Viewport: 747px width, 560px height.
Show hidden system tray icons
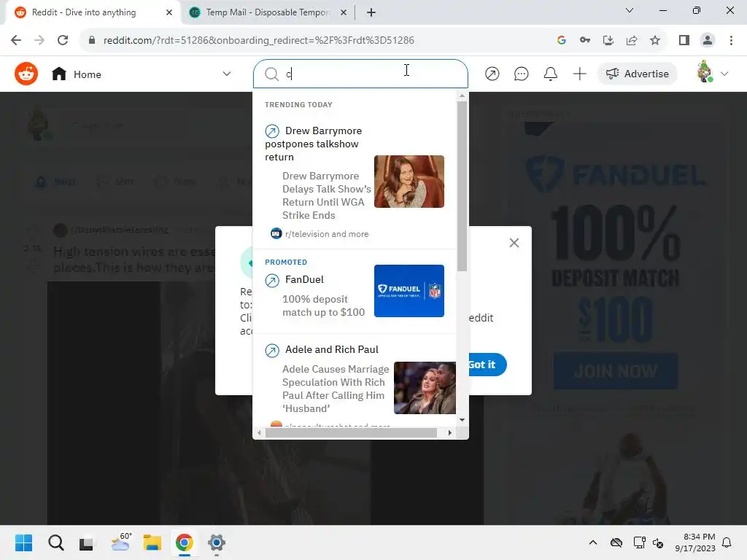coord(592,542)
